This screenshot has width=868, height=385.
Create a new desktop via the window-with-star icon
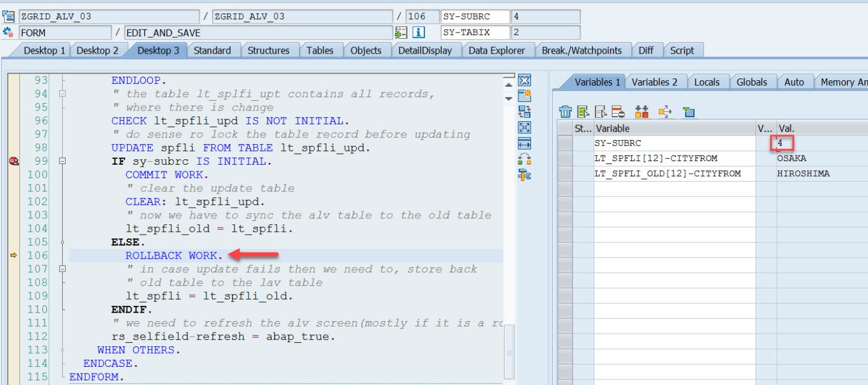pyautogui.click(x=523, y=94)
